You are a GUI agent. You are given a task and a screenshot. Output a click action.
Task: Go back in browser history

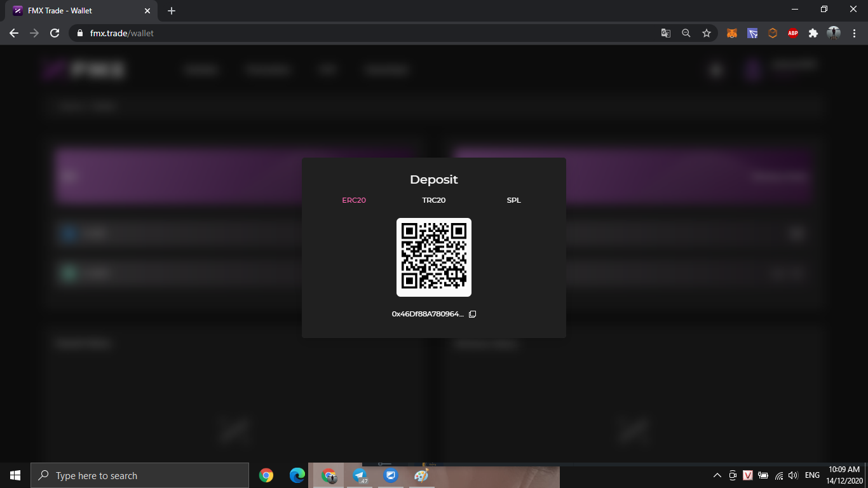click(14, 33)
